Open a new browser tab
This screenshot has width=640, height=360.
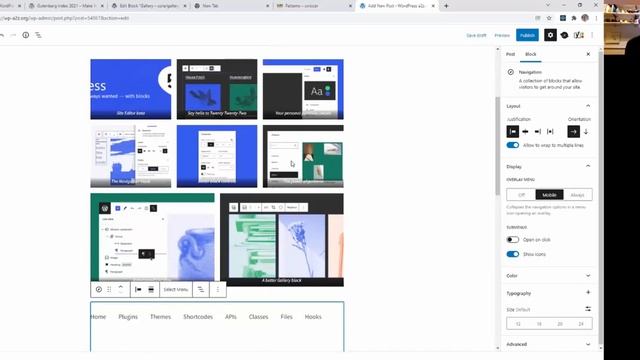point(446,6)
